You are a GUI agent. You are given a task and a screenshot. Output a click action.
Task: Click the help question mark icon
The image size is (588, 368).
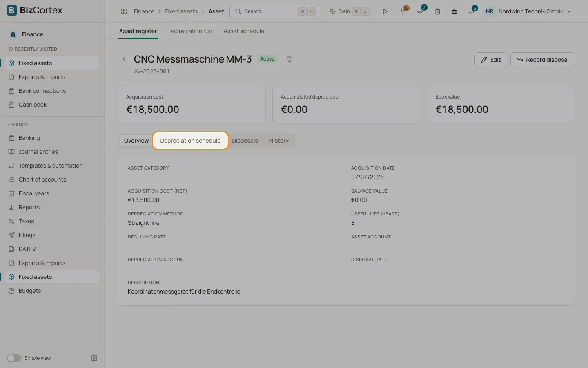point(290,59)
